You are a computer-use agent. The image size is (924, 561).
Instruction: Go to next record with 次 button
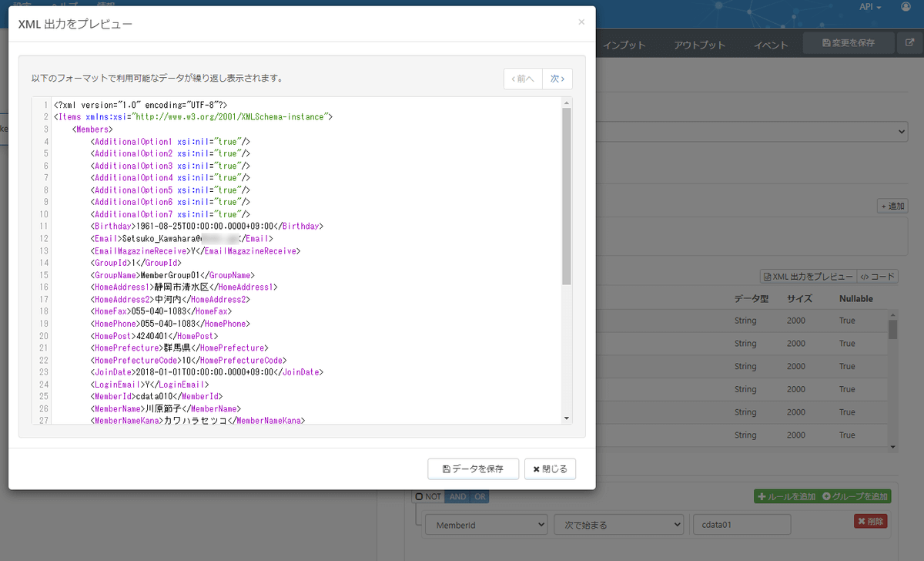[x=557, y=79]
